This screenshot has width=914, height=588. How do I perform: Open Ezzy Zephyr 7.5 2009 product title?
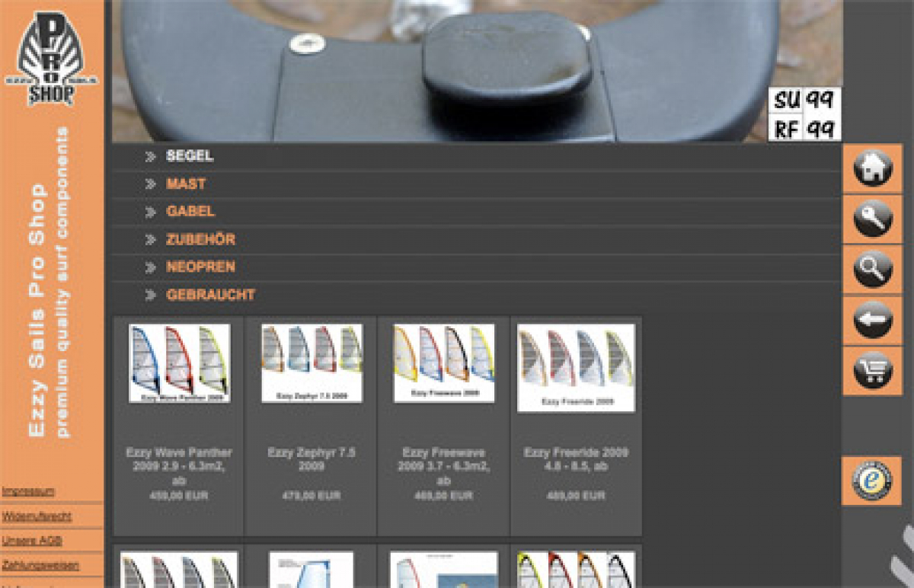pos(312,459)
